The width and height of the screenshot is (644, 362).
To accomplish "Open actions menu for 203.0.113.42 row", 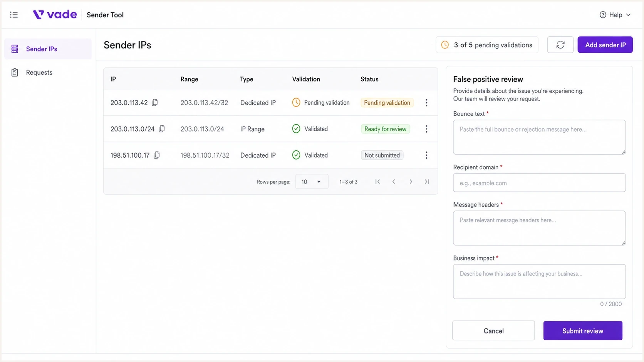I will click(426, 103).
